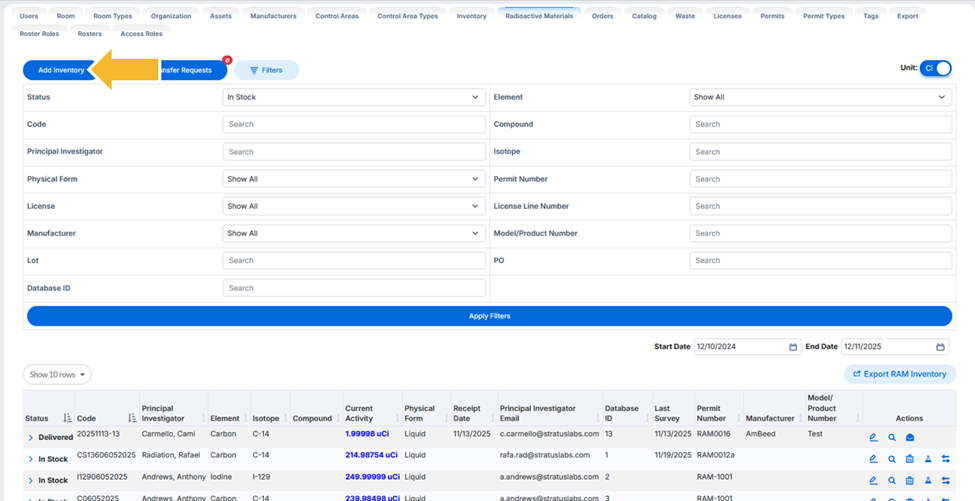The height and width of the screenshot is (501, 975).
Task: Edit the Carmello C-14 delivered row
Action: (x=873, y=438)
